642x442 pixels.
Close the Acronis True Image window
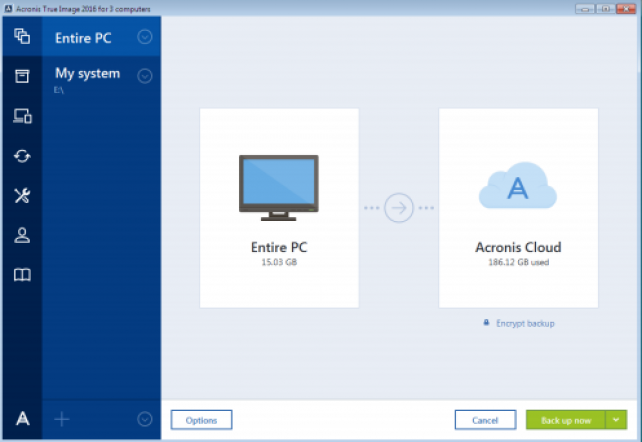click(x=626, y=8)
